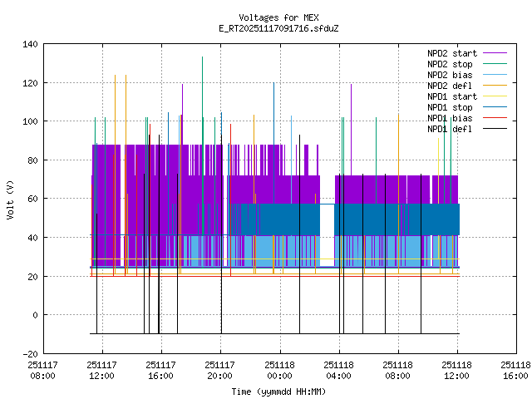Click the 'Time (yymmdd HH:MM)' x-axis label
Screen dimensions: 532x399
278,392
